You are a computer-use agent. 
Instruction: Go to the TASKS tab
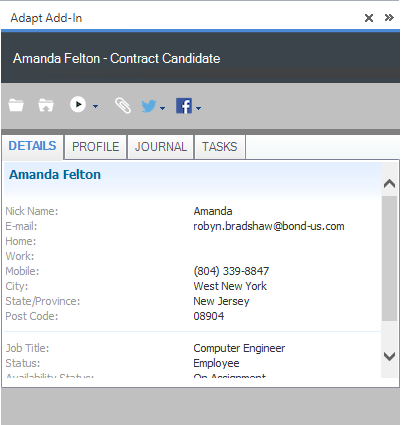[220, 147]
